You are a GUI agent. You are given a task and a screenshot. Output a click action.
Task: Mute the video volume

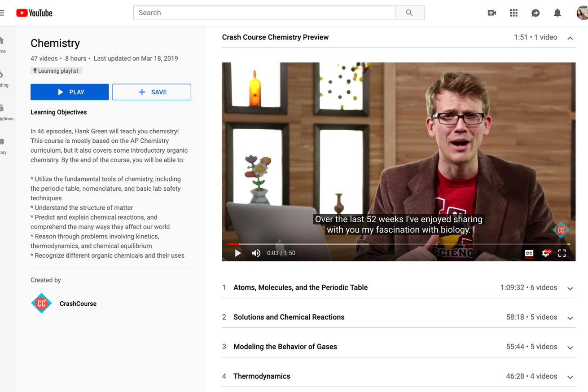click(256, 253)
